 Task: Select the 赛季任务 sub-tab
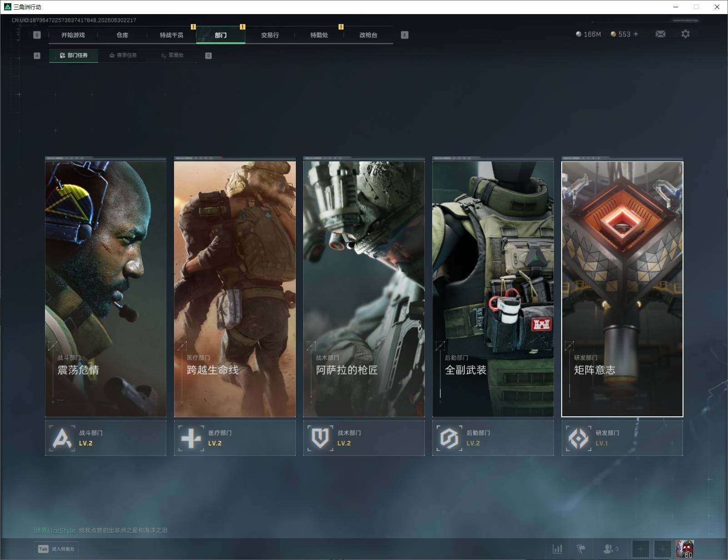click(x=123, y=55)
